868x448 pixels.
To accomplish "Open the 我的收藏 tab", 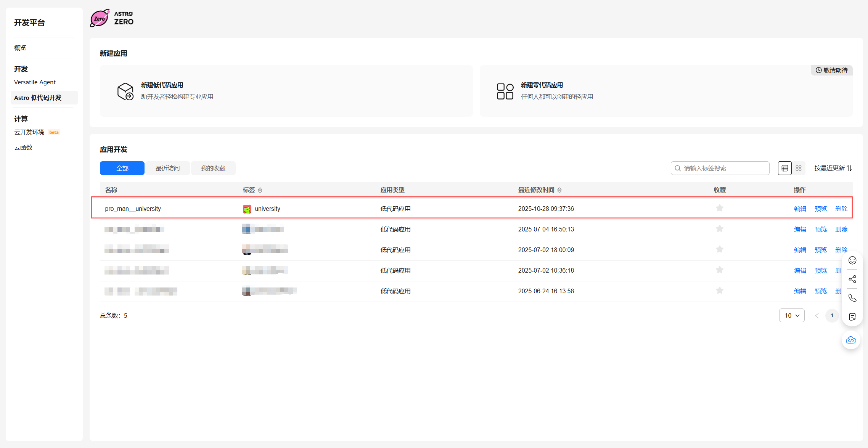I will click(213, 168).
